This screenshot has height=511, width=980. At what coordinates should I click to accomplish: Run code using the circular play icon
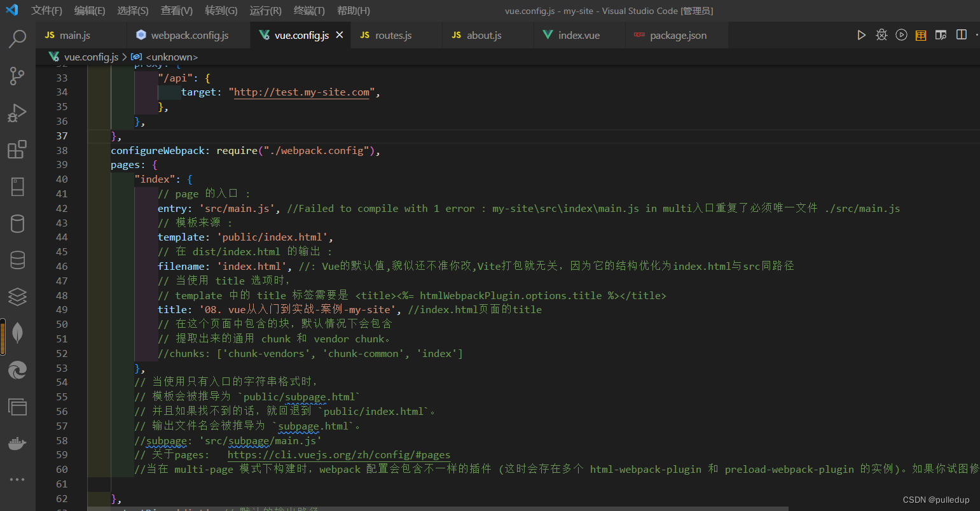(x=901, y=35)
